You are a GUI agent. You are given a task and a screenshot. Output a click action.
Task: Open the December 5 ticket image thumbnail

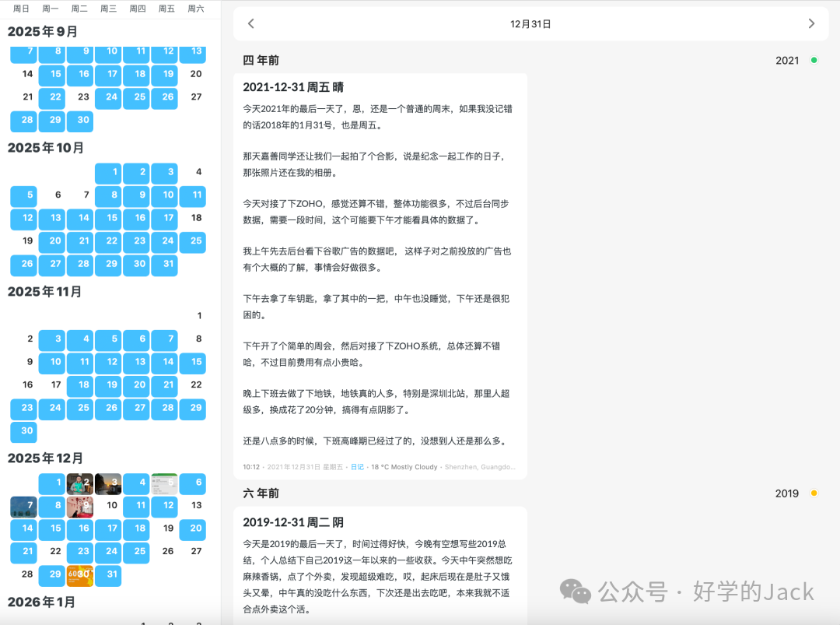pos(164,483)
